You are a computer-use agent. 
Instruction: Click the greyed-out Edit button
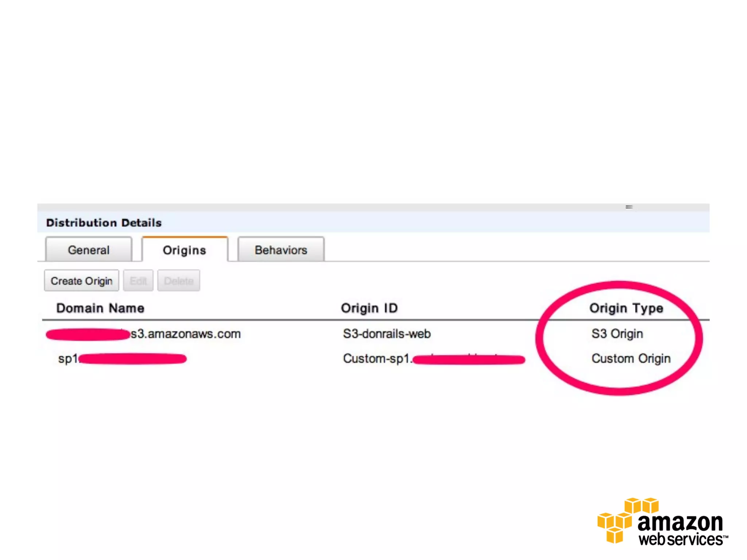point(138,281)
